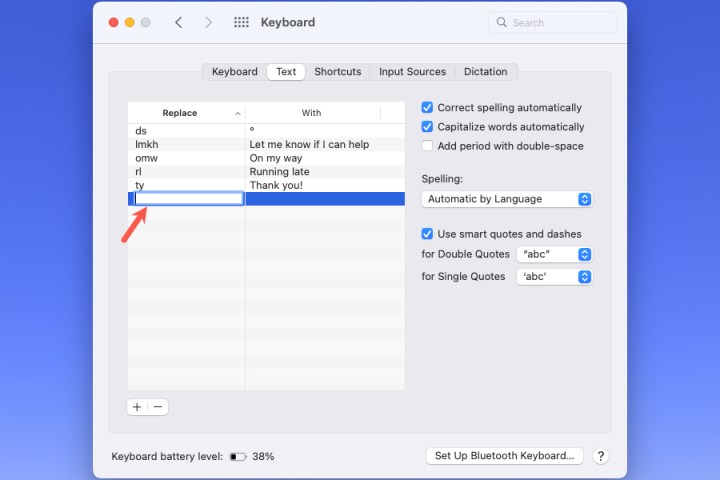Sort by the Replace column header
The image size is (720, 480).
(x=186, y=113)
